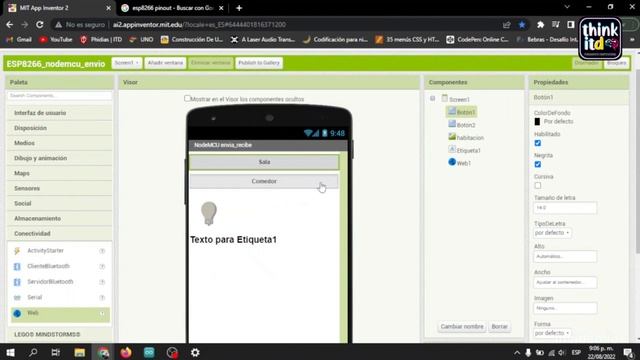
Task: Open ColorDeFondo color swatch
Action: [x=537, y=122]
